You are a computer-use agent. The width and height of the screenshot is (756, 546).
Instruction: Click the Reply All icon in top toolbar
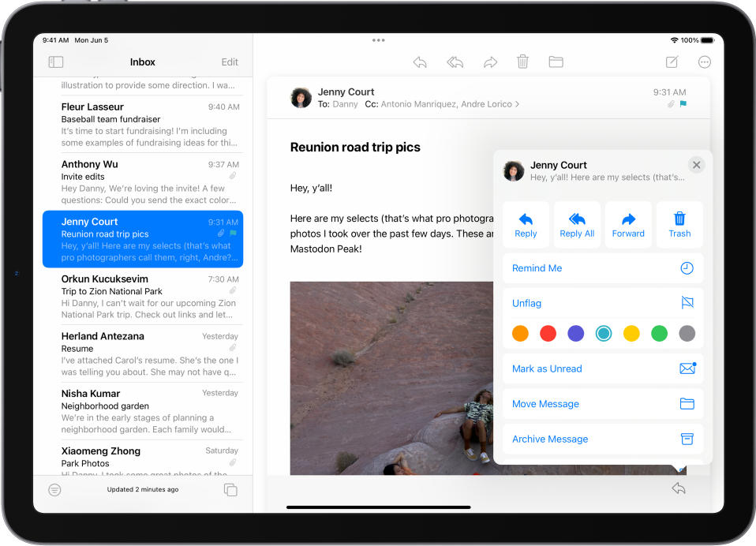(455, 62)
